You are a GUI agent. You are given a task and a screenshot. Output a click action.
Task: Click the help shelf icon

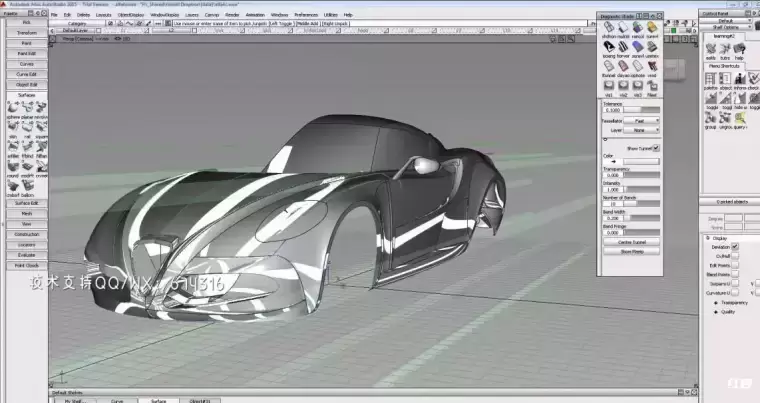click(739, 49)
